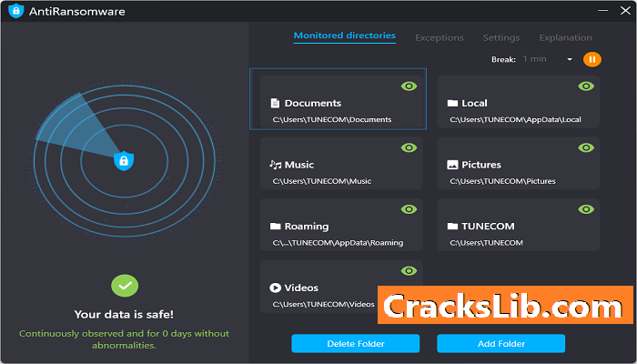Click the Add Folder button
The image size is (637, 364).
[500, 344]
